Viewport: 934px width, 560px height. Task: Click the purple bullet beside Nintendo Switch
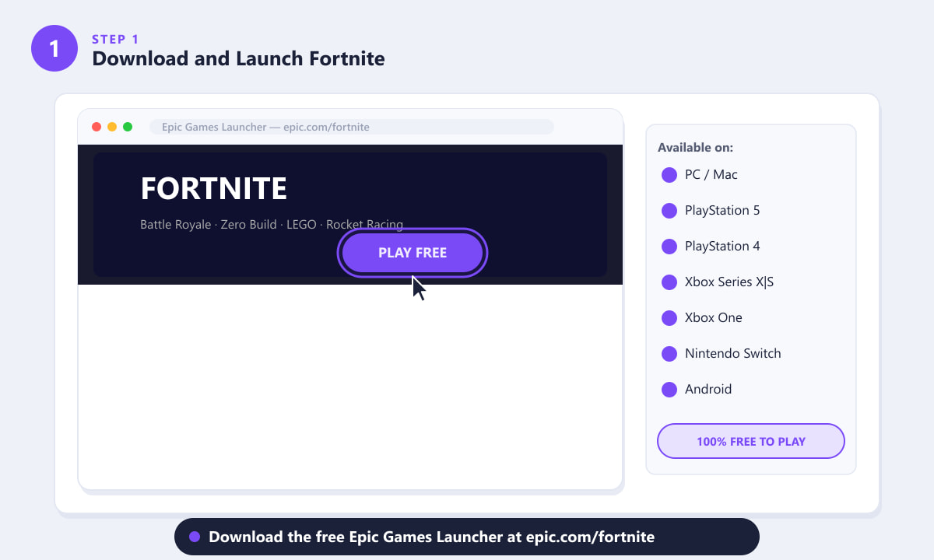coord(669,354)
